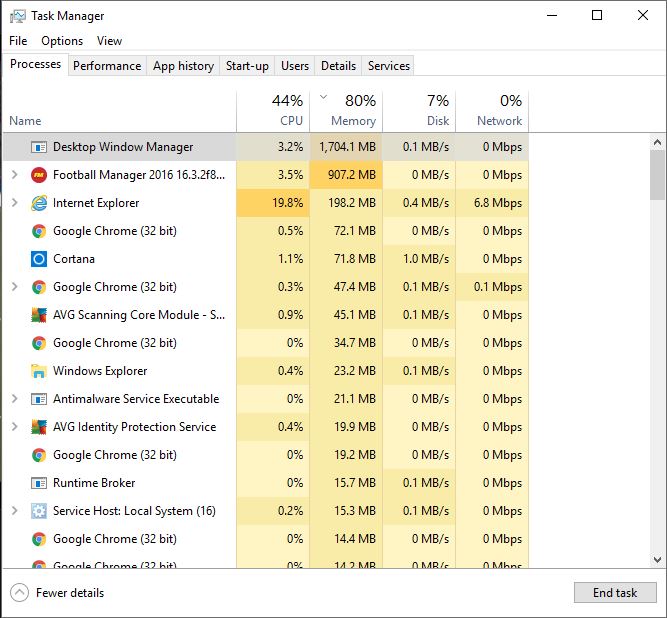
Task: Switch to the Users tab
Action: tap(295, 66)
